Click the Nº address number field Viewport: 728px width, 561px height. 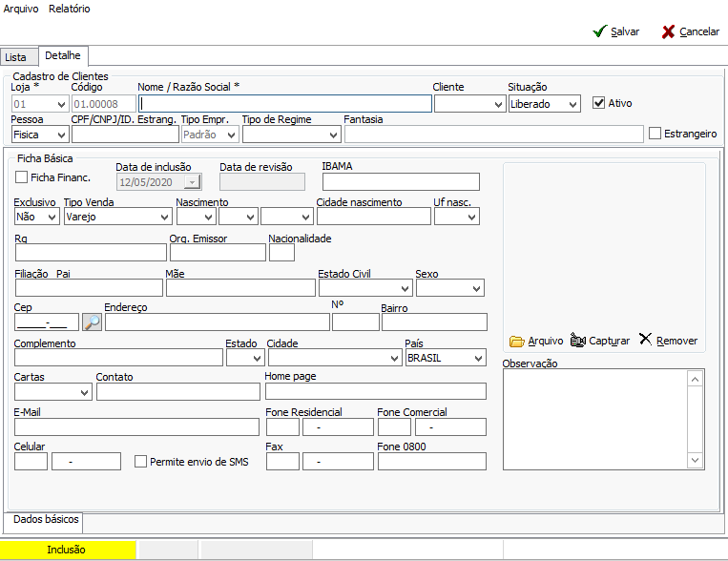pyautogui.click(x=356, y=322)
